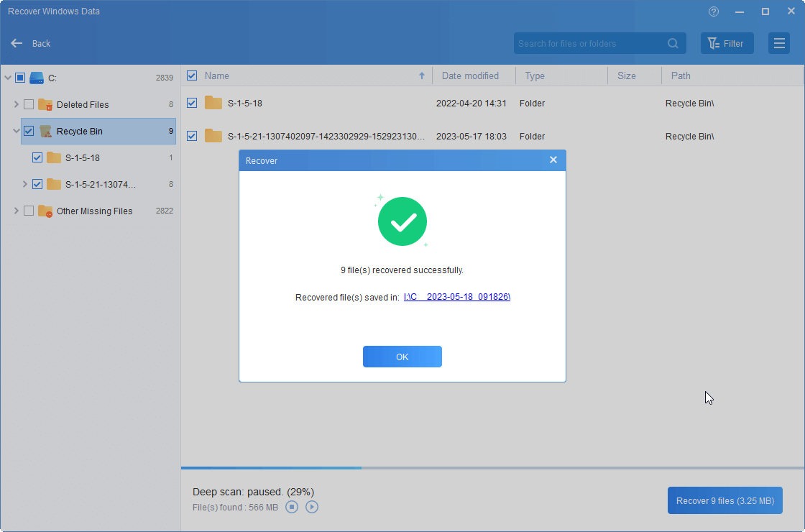Expand the S-1-5-21-13074… tree node
The width and height of the screenshot is (805, 532).
[x=24, y=184]
